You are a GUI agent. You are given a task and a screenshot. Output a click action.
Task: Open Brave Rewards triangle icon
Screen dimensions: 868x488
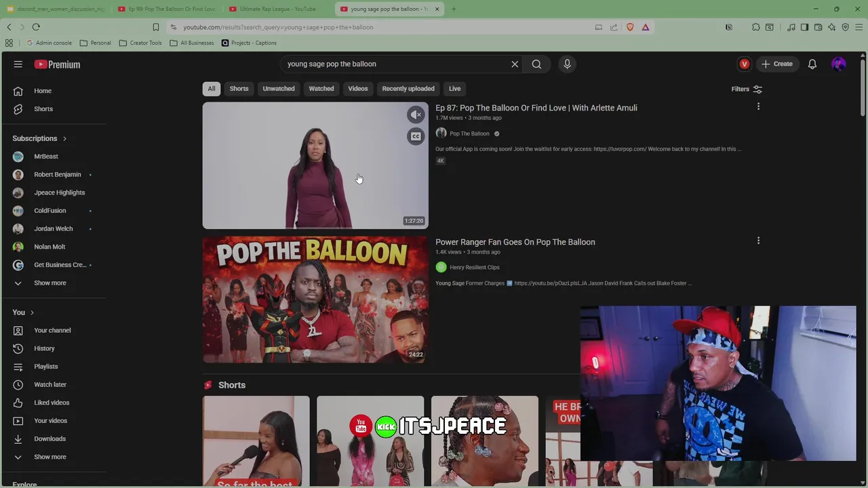tap(646, 27)
